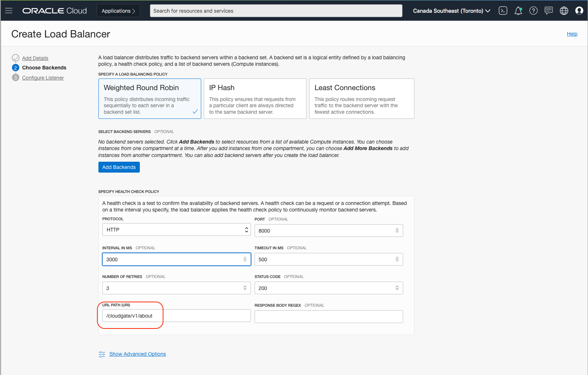Click the help question mark icon
This screenshot has width=588, height=375.
click(534, 11)
